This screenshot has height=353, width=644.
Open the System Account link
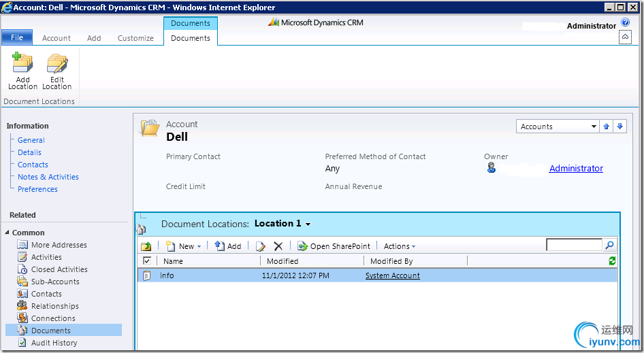pos(392,275)
